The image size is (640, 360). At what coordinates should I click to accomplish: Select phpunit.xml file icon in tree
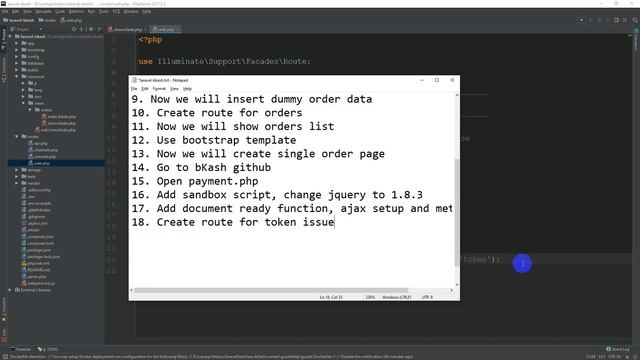click(24, 263)
